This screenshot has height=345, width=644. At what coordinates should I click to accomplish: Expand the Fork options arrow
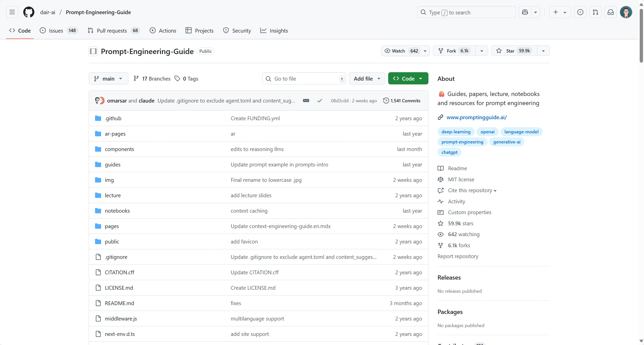click(x=481, y=51)
